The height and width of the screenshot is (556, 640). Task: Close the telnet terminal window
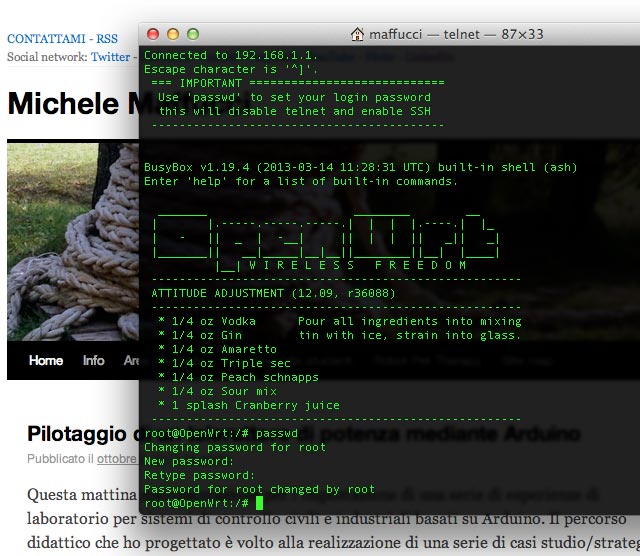[x=153, y=34]
